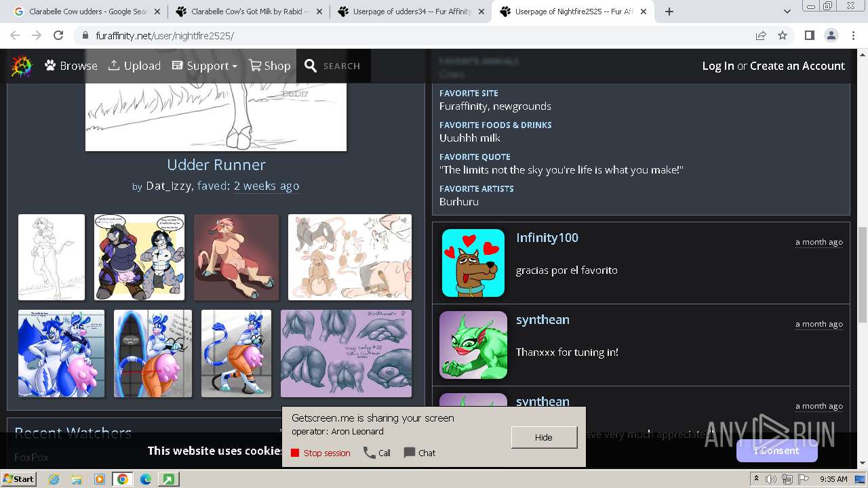Open the purple study sketches thumbnail
Screen dimensions: 868x488
tap(346, 353)
